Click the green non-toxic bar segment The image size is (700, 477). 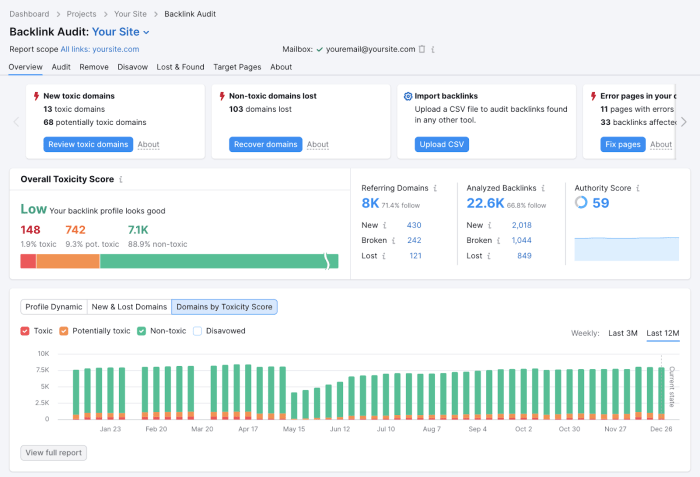coord(219,261)
